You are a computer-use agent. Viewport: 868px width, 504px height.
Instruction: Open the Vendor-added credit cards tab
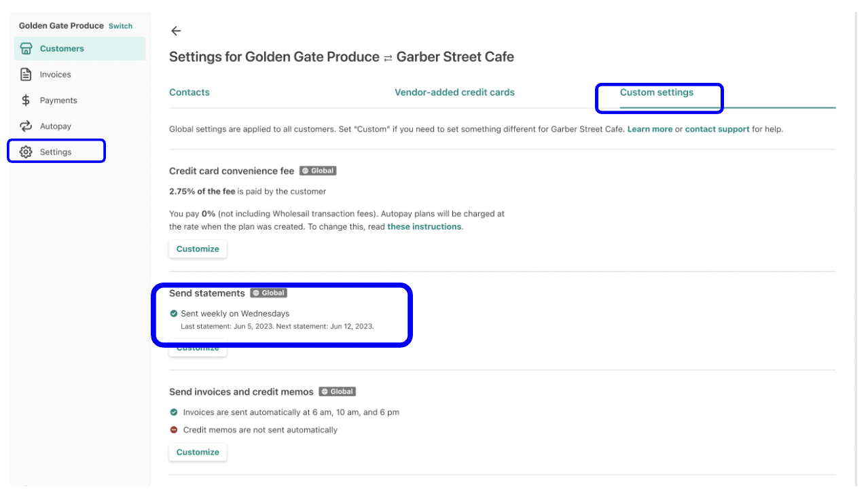[x=454, y=92]
